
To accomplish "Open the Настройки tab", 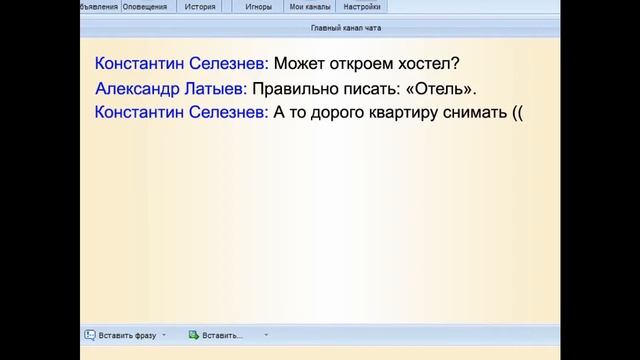I will [x=362, y=7].
